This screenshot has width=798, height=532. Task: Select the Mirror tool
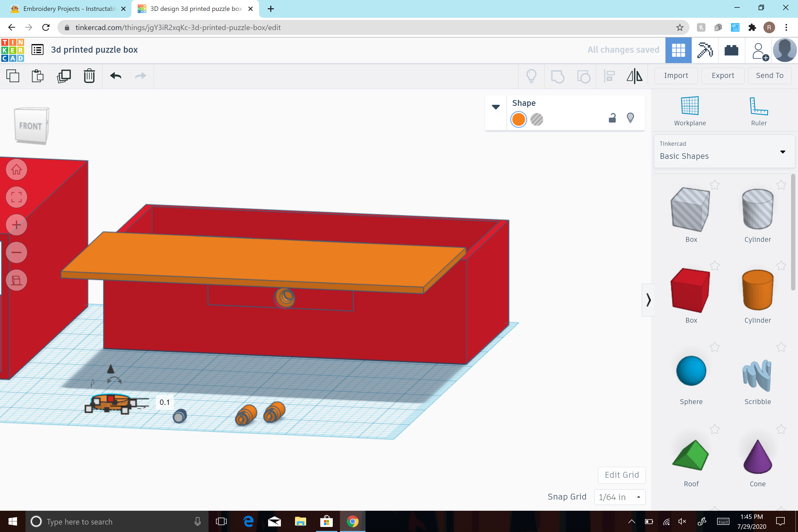point(634,76)
